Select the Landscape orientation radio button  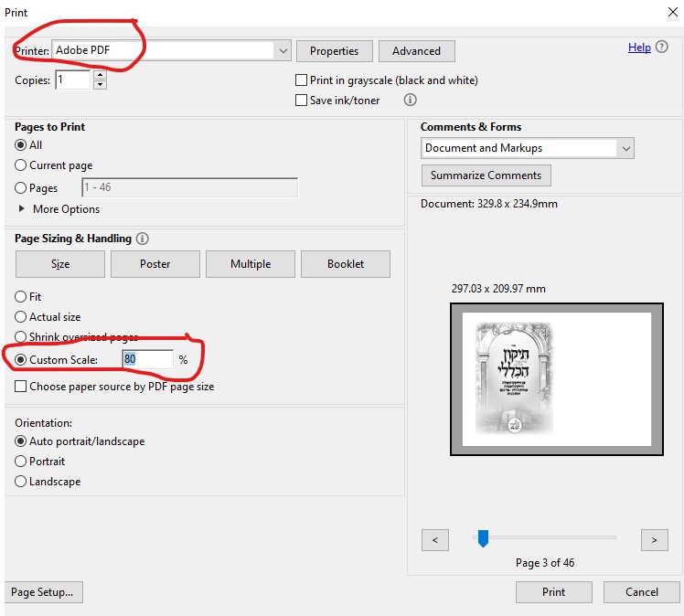(21, 482)
